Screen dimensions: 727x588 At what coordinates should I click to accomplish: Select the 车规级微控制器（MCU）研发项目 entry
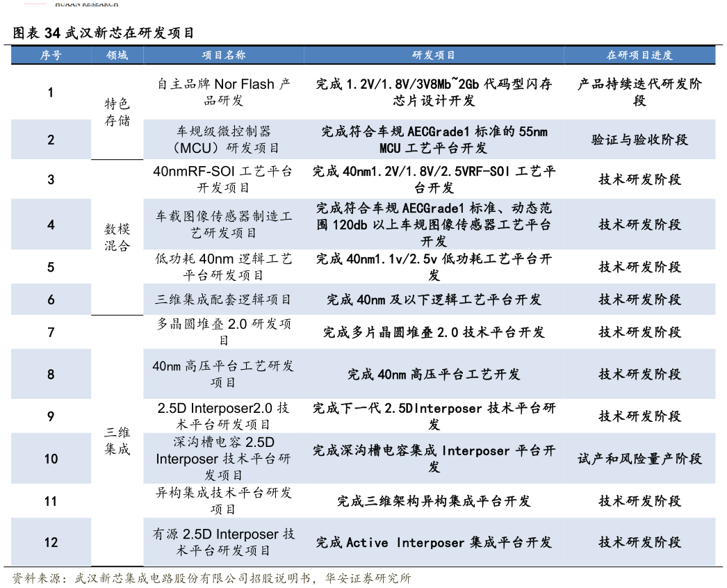222,139
